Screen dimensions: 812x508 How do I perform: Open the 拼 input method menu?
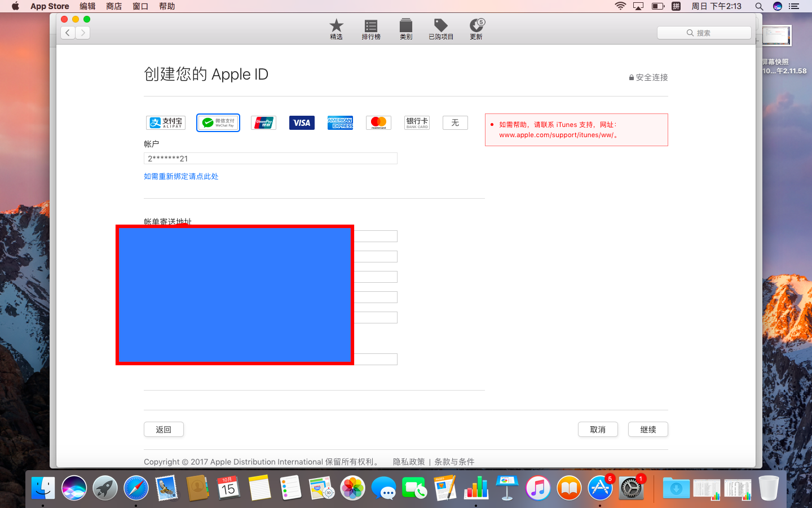[676, 6]
